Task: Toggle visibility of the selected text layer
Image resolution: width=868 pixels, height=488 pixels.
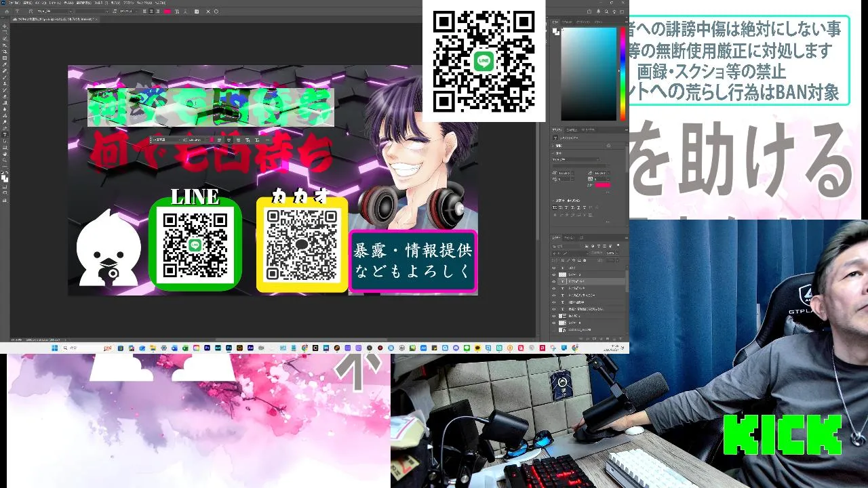Action: [554, 281]
